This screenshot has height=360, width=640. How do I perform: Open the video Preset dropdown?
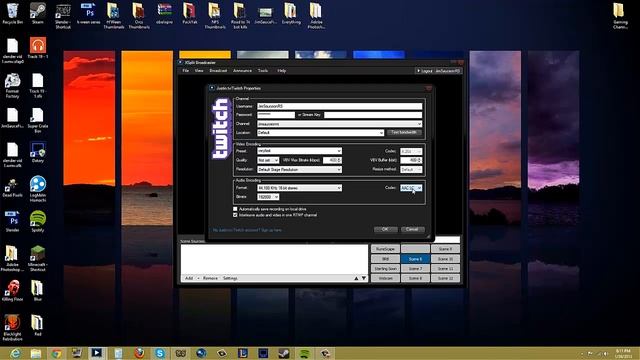(299, 151)
